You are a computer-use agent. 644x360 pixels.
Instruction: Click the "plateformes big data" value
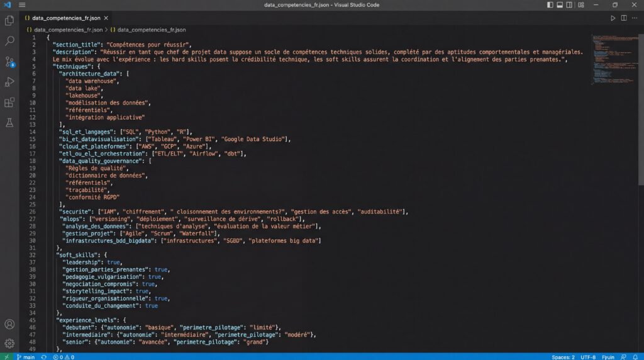click(283, 241)
